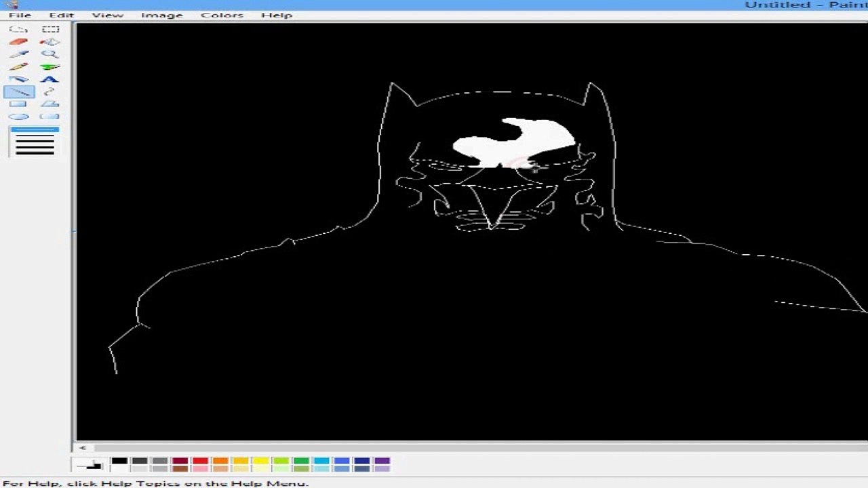Select the bright yellow color swatch
This screenshot has width=868, height=488.
point(261,461)
